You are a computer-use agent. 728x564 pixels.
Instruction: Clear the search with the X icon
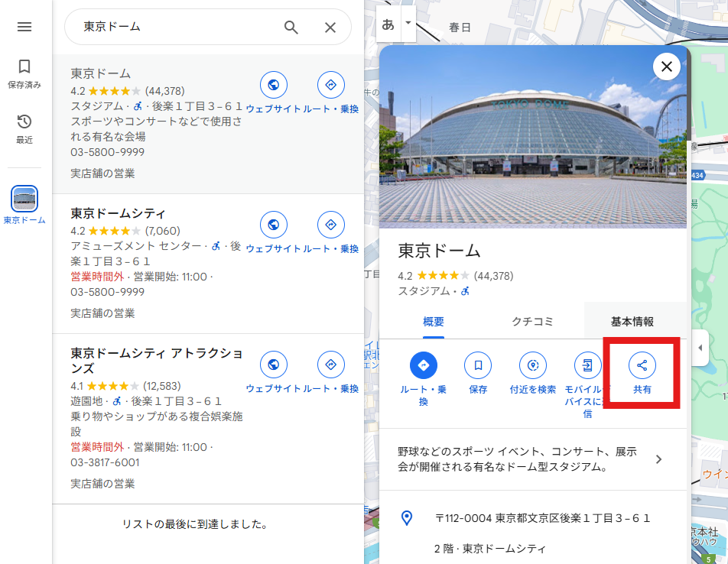pyautogui.click(x=330, y=28)
